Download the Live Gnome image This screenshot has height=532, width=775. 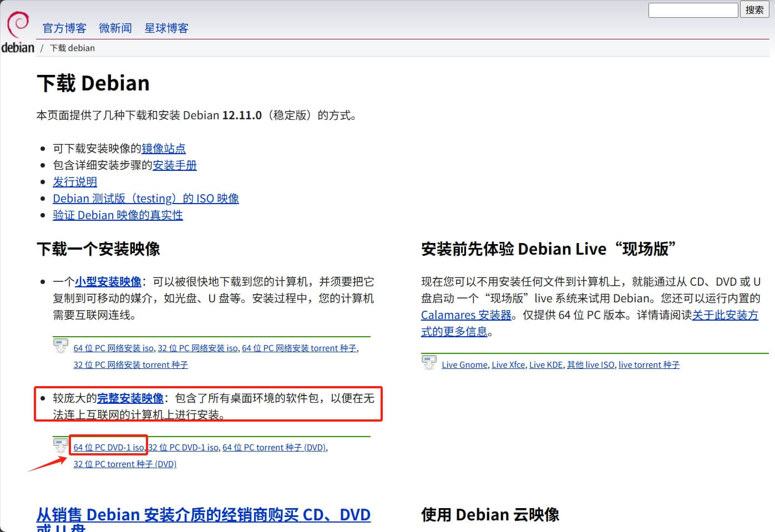click(x=465, y=365)
